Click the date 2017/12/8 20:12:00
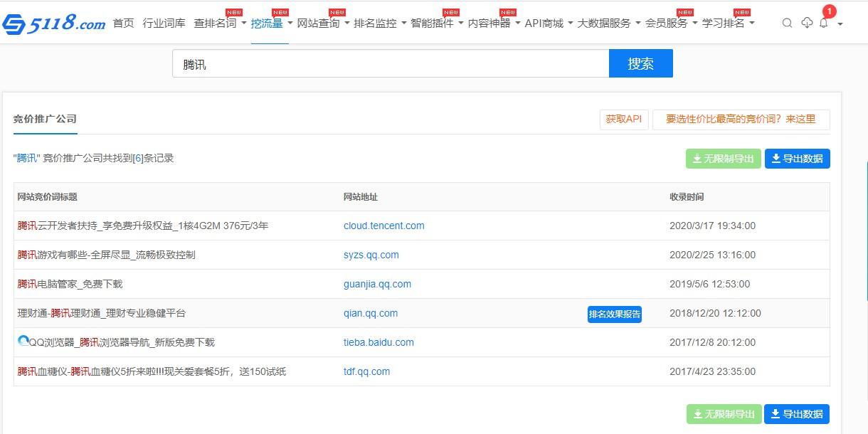The width and height of the screenshot is (868, 434). 713,342
